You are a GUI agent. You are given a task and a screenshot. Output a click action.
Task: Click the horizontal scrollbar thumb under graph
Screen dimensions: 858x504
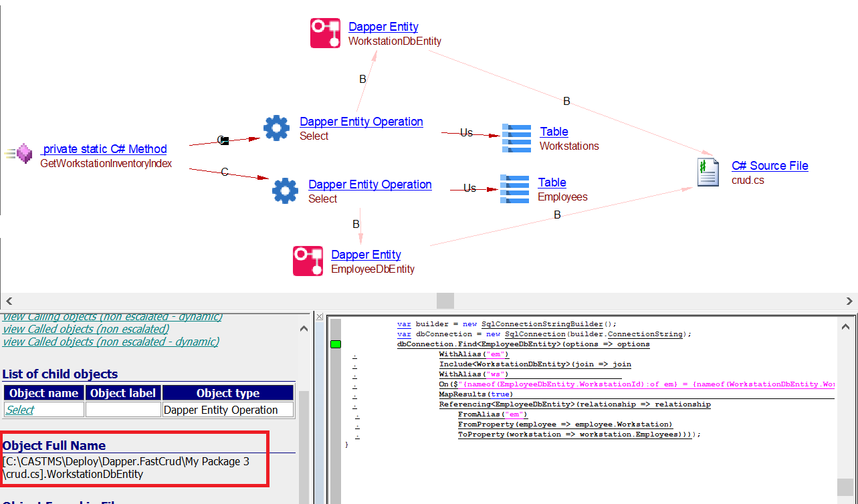pyautogui.click(x=445, y=301)
